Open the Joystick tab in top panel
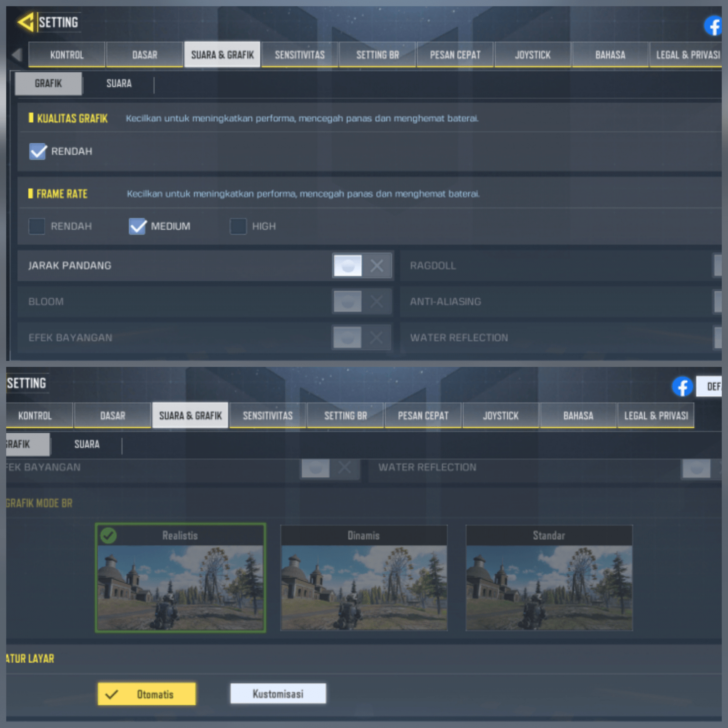Screen dimensions: 728x728 coord(532,55)
